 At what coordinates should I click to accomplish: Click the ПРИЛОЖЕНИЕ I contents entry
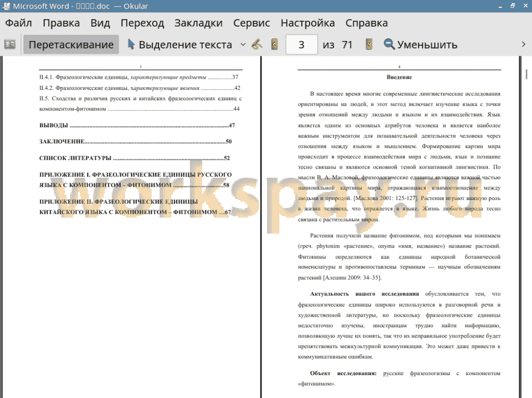tap(135, 180)
